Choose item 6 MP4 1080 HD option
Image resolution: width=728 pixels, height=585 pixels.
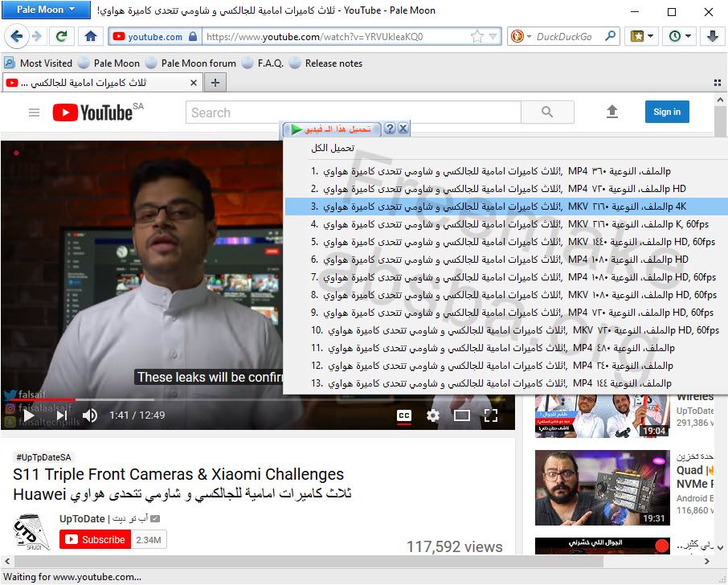tap(506, 260)
